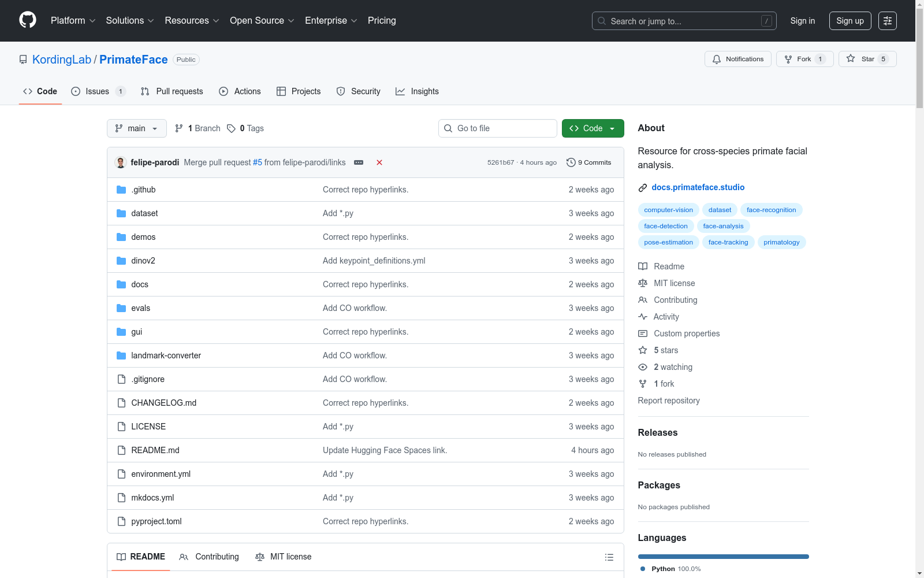Switch to the Actions tab

pyautogui.click(x=240, y=91)
